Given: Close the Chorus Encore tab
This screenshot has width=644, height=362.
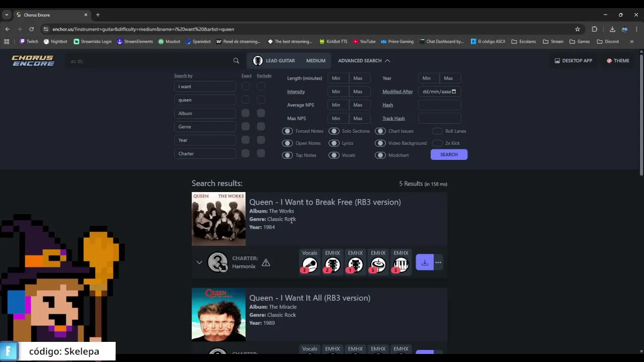Looking at the screenshot, I should pos(86,15).
